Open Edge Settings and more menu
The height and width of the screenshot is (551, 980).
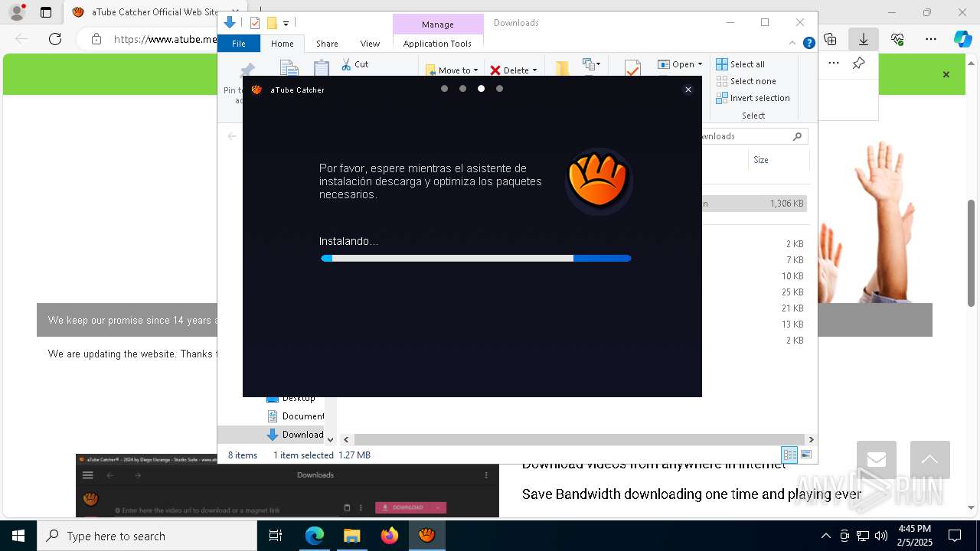tap(931, 39)
